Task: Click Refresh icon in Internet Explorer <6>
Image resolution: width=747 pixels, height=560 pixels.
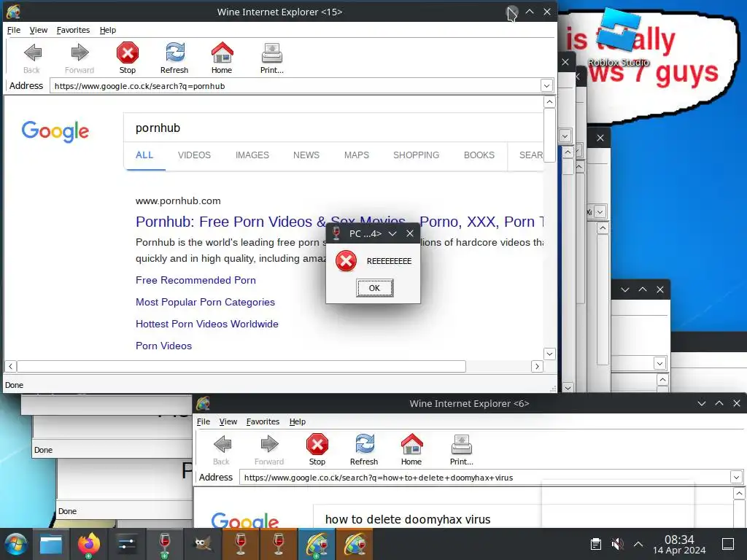Action: [x=364, y=444]
